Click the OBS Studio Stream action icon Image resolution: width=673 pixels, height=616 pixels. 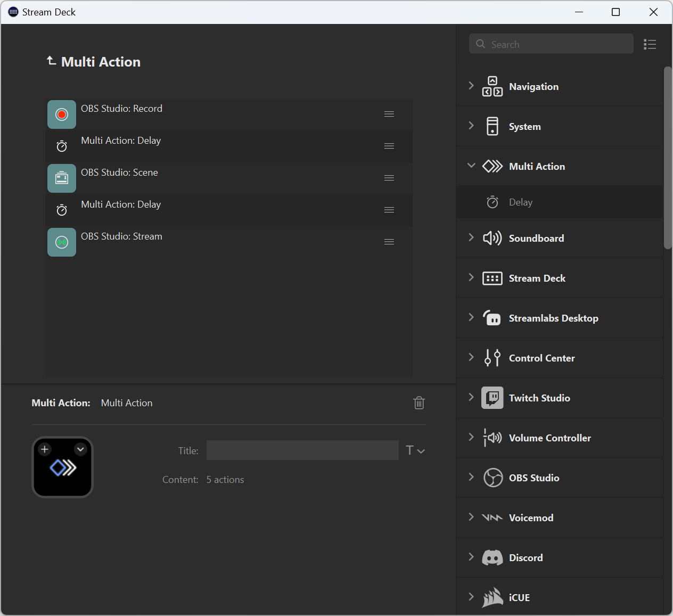point(62,242)
